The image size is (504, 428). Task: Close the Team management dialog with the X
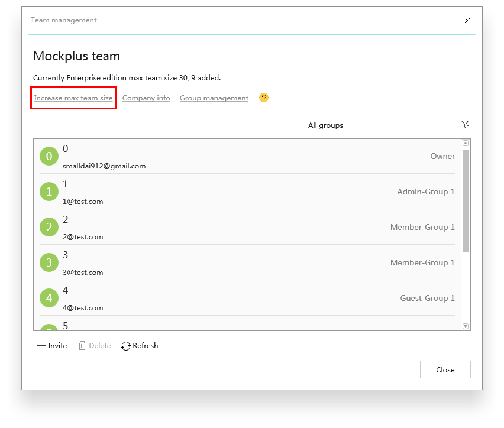467,21
